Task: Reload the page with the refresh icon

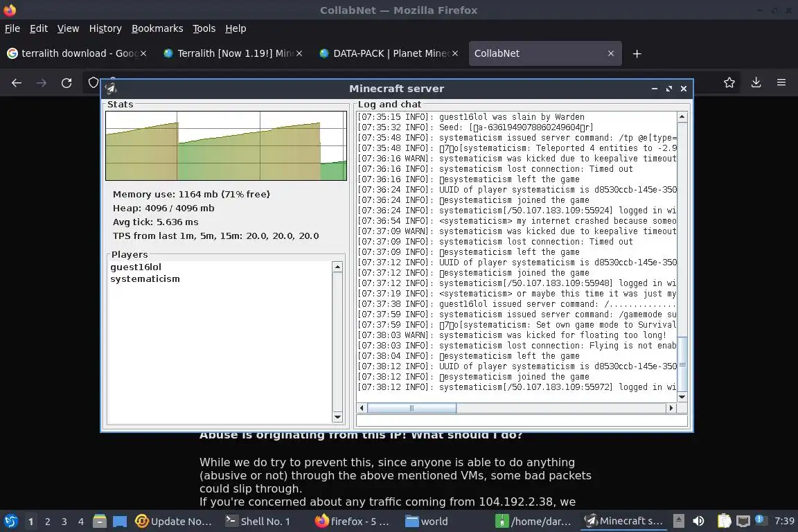Action: [x=66, y=83]
